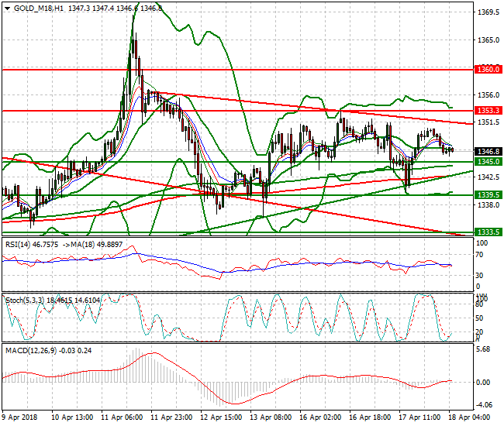Click the MACD 0.00 scale value
The width and height of the screenshot is (504, 426).
tap(483, 383)
